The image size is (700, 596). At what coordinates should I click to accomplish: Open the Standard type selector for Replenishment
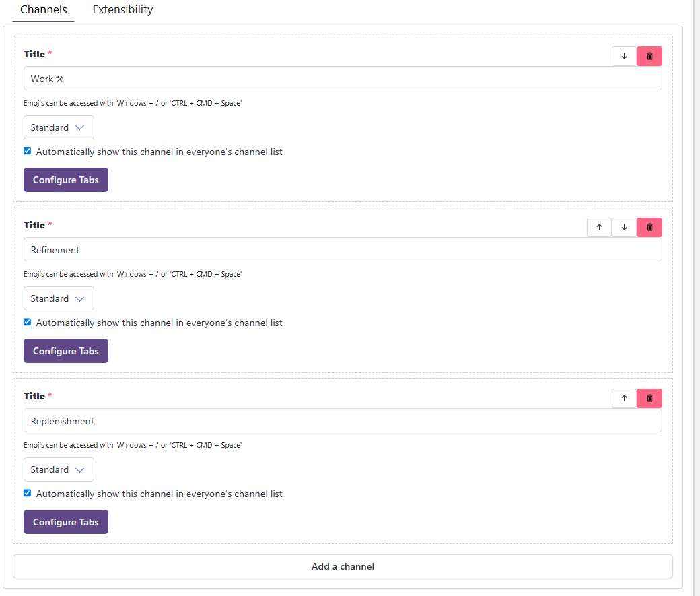click(x=59, y=469)
